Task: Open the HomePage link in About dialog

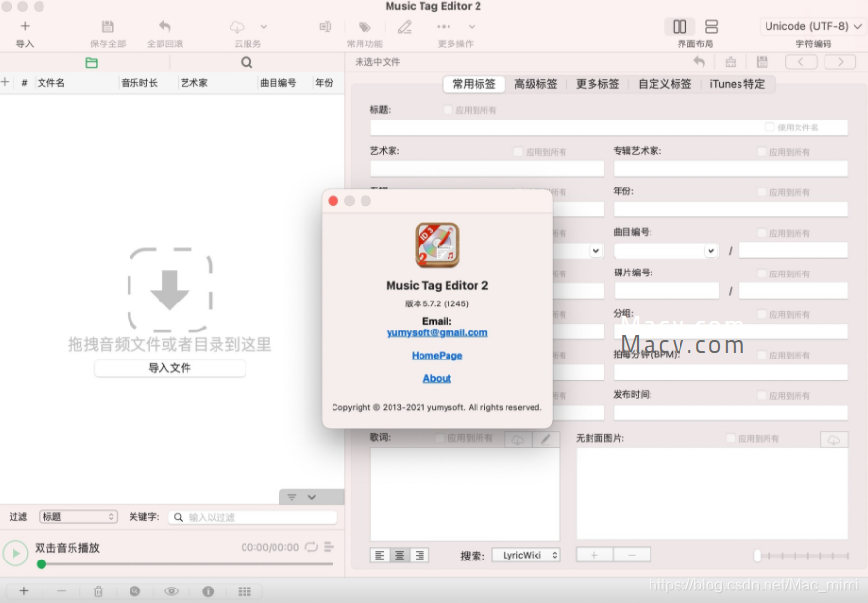Action: (437, 356)
